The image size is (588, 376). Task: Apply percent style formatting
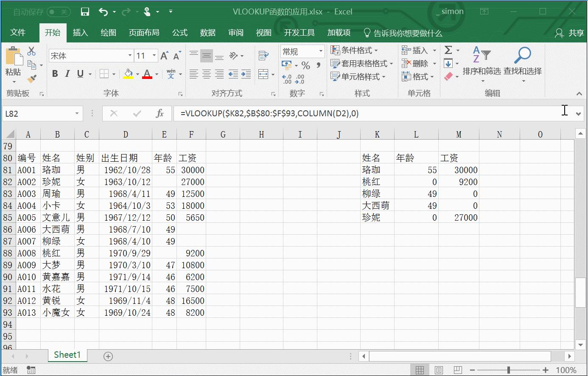pos(306,65)
